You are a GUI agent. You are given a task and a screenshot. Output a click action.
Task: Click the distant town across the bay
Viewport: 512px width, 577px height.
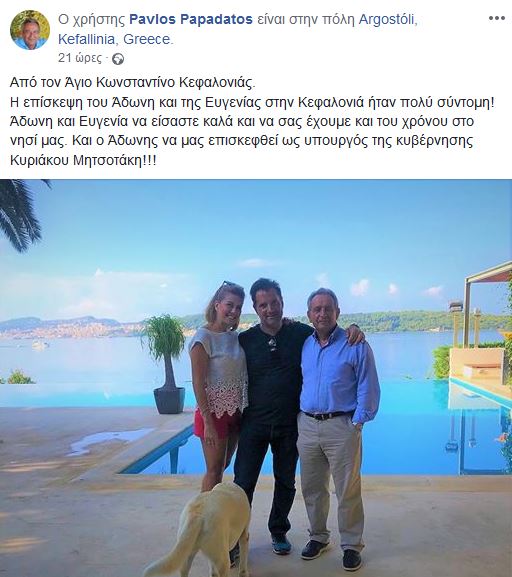click(70, 328)
